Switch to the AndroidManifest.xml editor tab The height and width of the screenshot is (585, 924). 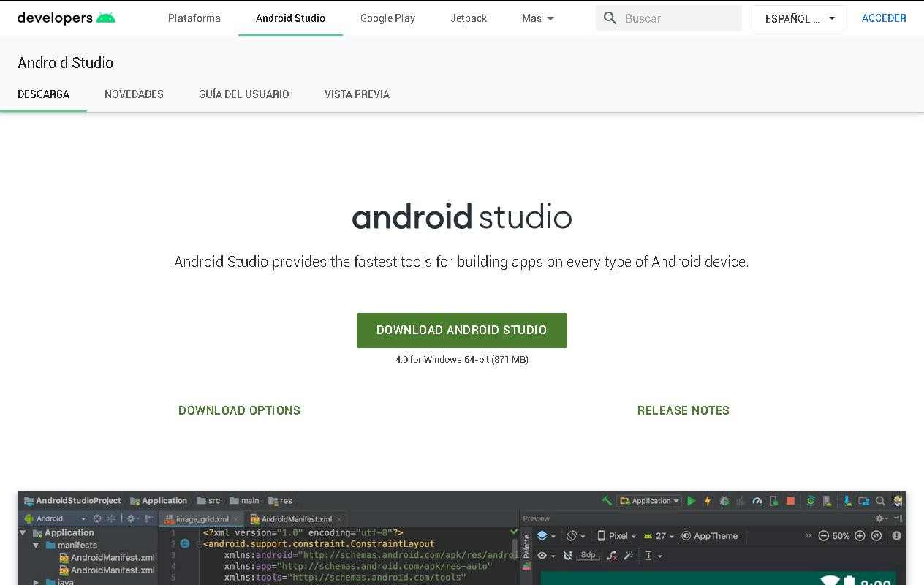[295, 518]
